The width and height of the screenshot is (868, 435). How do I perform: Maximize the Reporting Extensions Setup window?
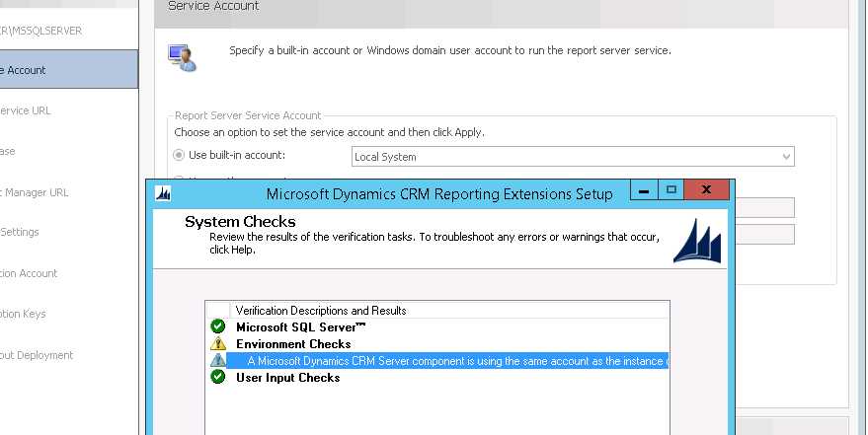tap(671, 190)
